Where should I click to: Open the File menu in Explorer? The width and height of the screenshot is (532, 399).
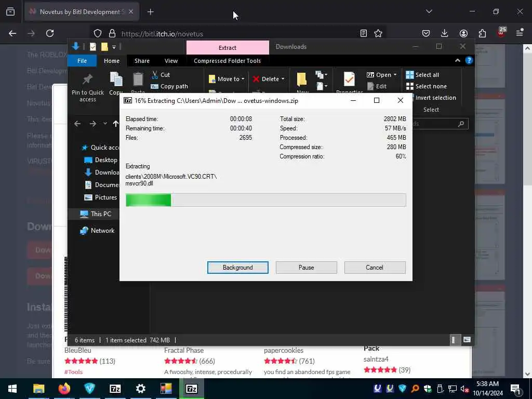tap(82, 61)
